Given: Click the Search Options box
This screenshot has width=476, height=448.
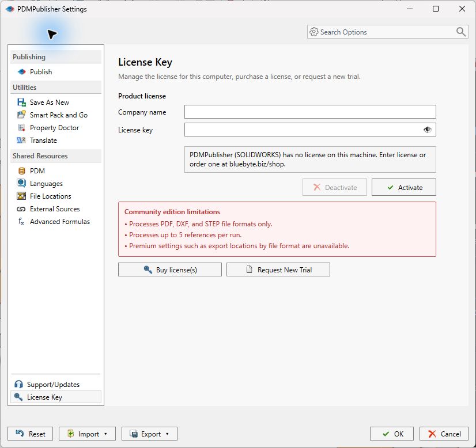Looking at the screenshot, I should pyautogui.click(x=387, y=32).
